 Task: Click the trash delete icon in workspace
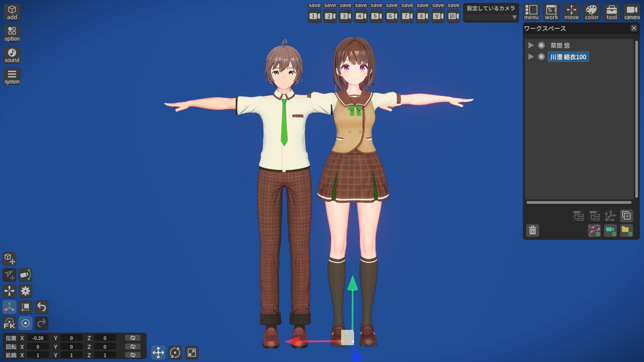tap(533, 231)
